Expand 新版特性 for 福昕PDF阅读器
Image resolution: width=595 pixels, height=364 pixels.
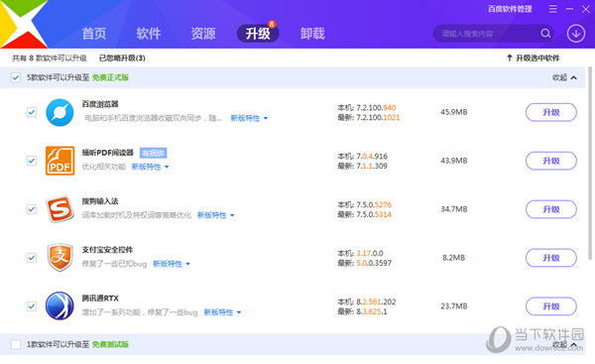[151, 167]
